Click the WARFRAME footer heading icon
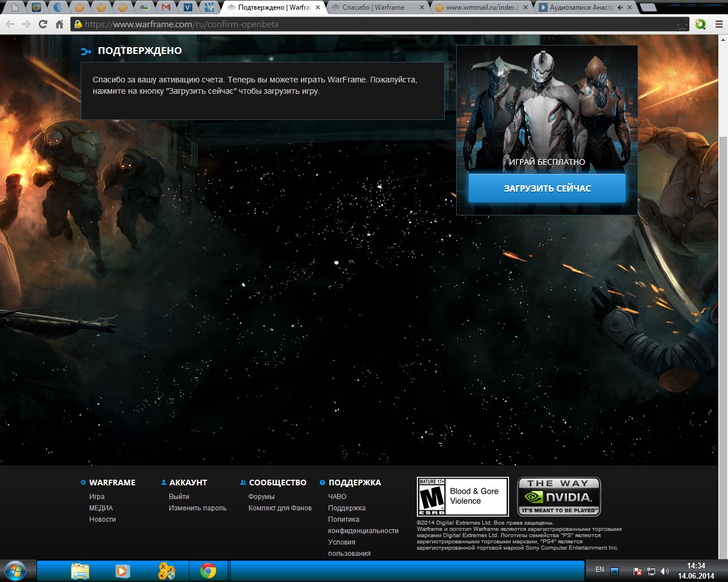 83,483
